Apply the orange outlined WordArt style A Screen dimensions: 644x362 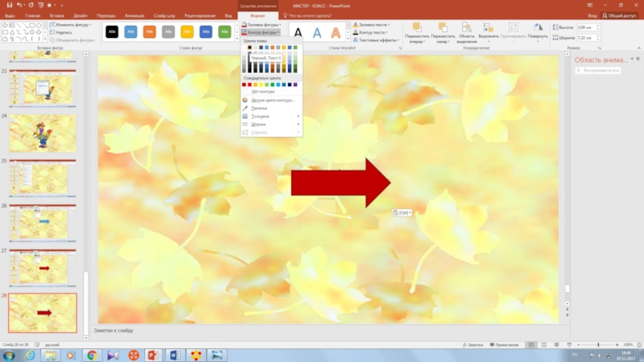[336, 32]
